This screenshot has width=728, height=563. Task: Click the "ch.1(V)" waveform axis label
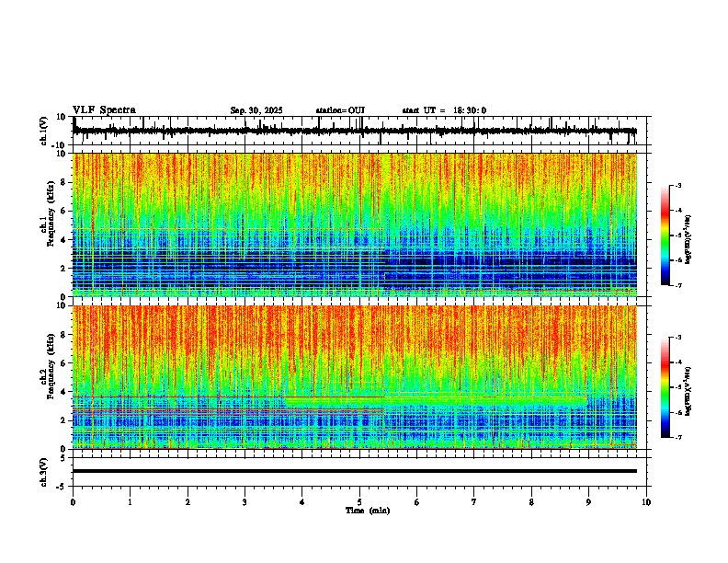[x=44, y=131]
